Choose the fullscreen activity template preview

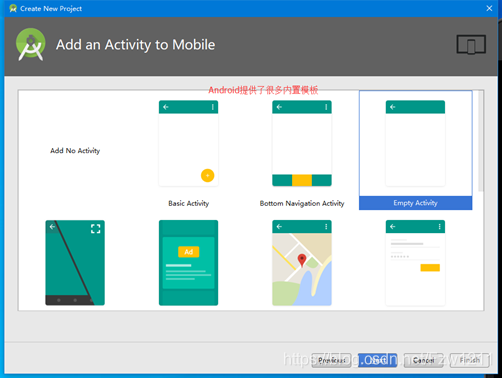point(75,263)
